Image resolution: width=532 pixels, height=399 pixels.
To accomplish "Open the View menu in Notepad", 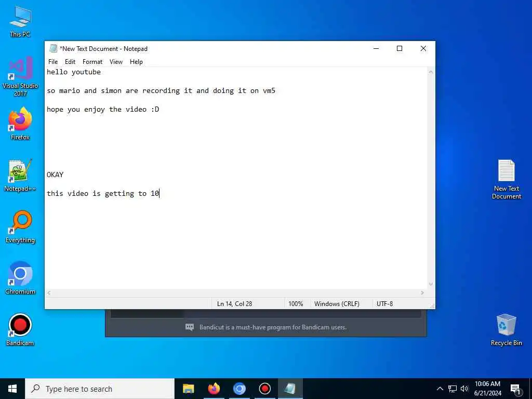I will click(116, 62).
